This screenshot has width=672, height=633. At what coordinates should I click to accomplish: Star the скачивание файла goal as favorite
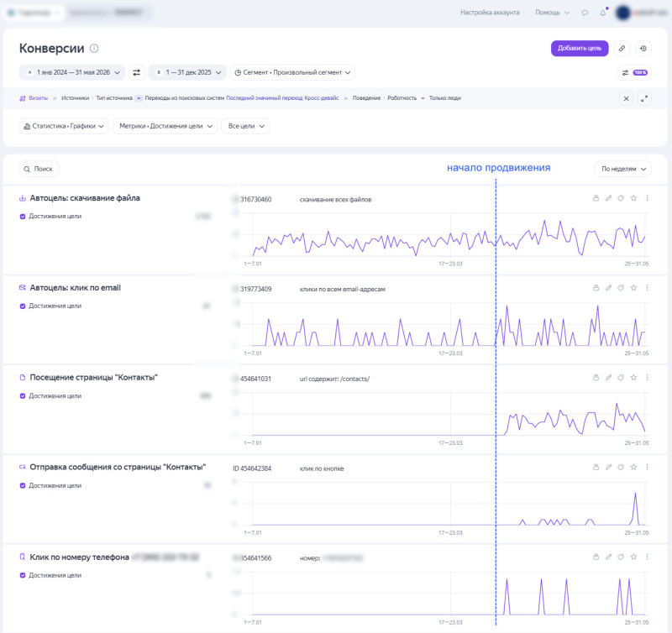point(633,198)
